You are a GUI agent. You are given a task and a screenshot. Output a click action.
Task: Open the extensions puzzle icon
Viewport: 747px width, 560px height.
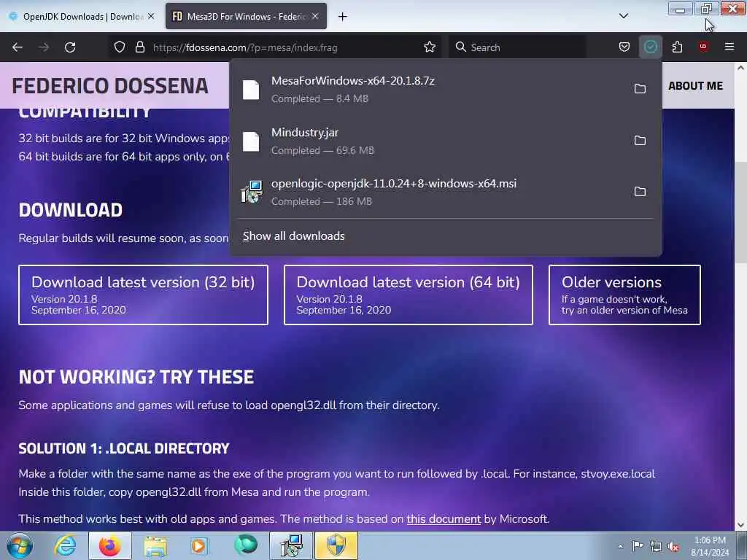tap(677, 47)
